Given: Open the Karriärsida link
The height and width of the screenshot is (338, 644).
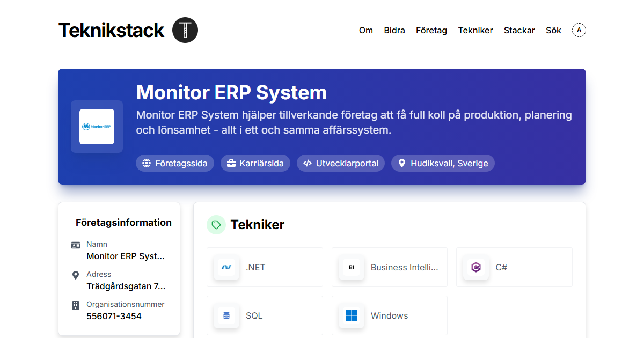Looking at the screenshot, I should [255, 164].
